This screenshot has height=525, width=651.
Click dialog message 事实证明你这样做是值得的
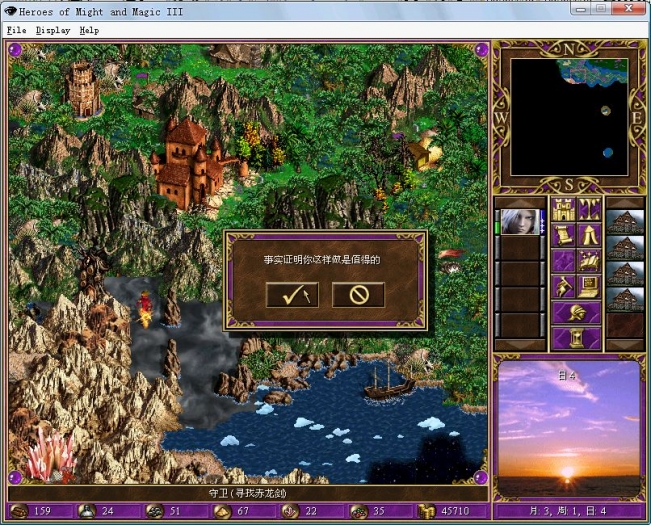(x=322, y=260)
